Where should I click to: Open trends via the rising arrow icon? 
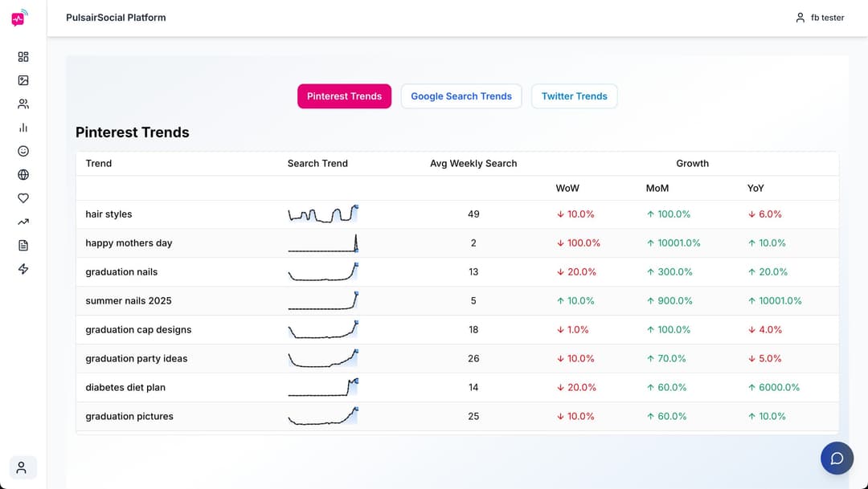(23, 222)
